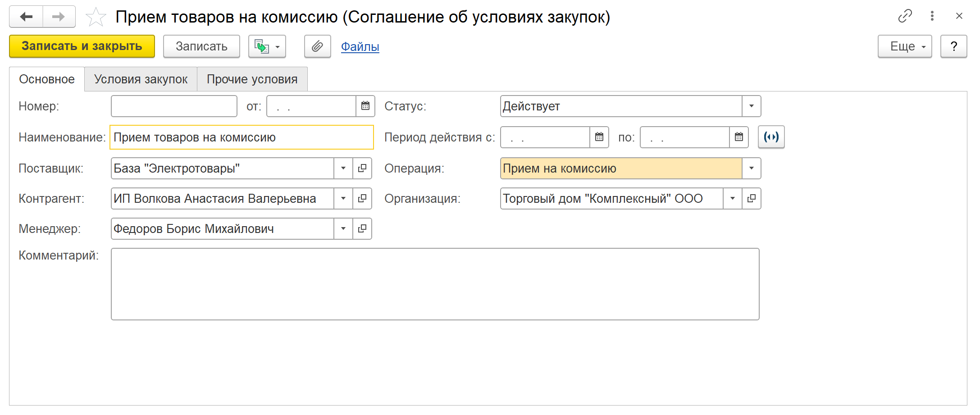
Task: Open the Файлы link
Action: click(x=360, y=46)
